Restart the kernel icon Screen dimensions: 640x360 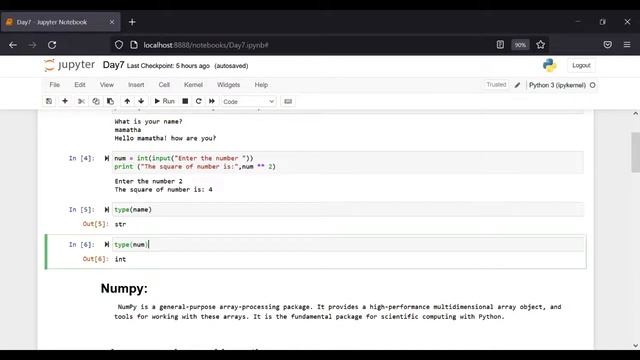(x=198, y=101)
